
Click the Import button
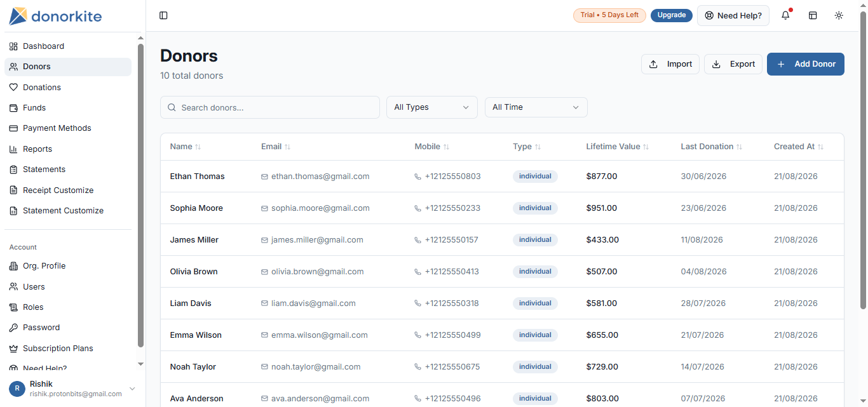pos(670,64)
